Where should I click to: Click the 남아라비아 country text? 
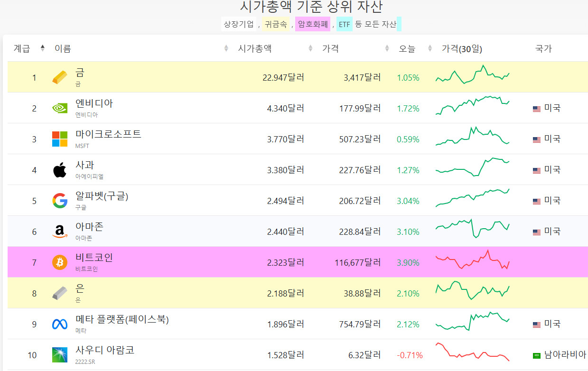click(x=565, y=354)
